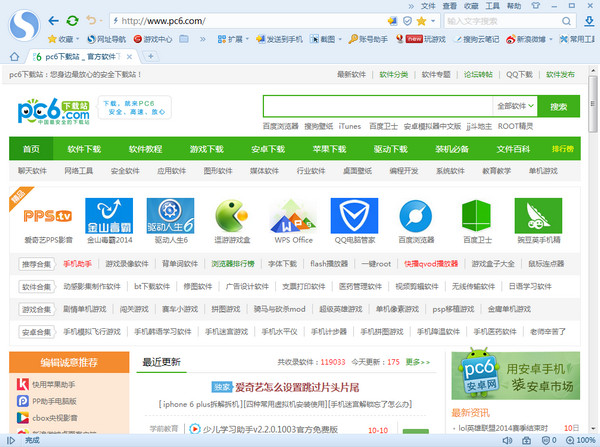600x447 pixels.
Task: Click the pc6安卓网 banner image
Action: click(515, 374)
